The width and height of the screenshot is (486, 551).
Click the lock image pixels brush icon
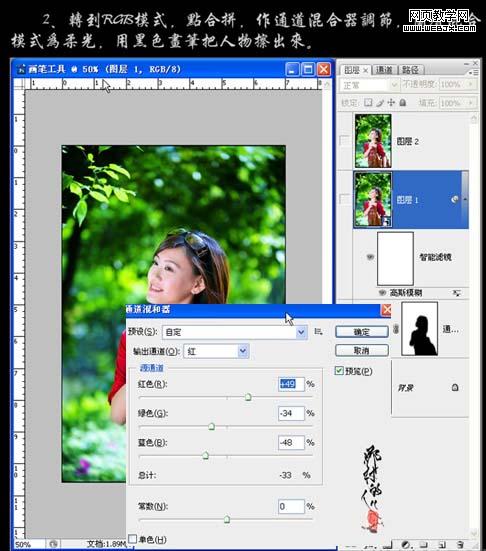[380, 103]
